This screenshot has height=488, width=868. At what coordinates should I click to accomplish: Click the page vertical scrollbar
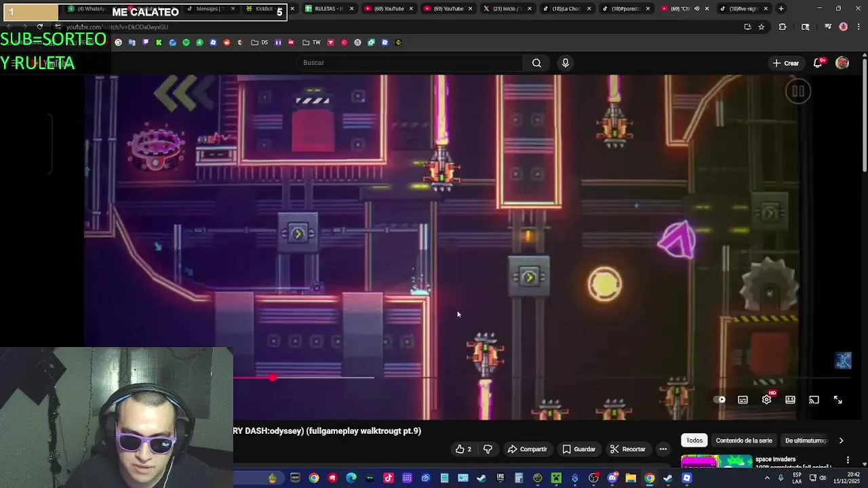864,115
